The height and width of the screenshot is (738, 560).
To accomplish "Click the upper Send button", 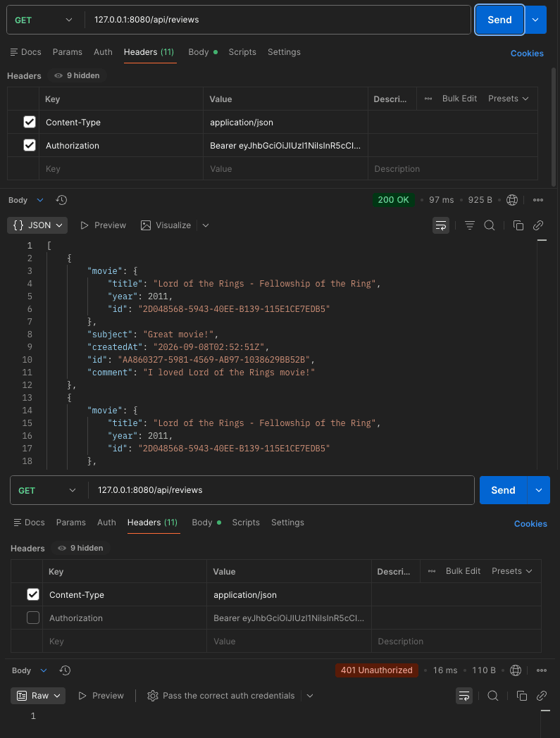I will (x=499, y=20).
